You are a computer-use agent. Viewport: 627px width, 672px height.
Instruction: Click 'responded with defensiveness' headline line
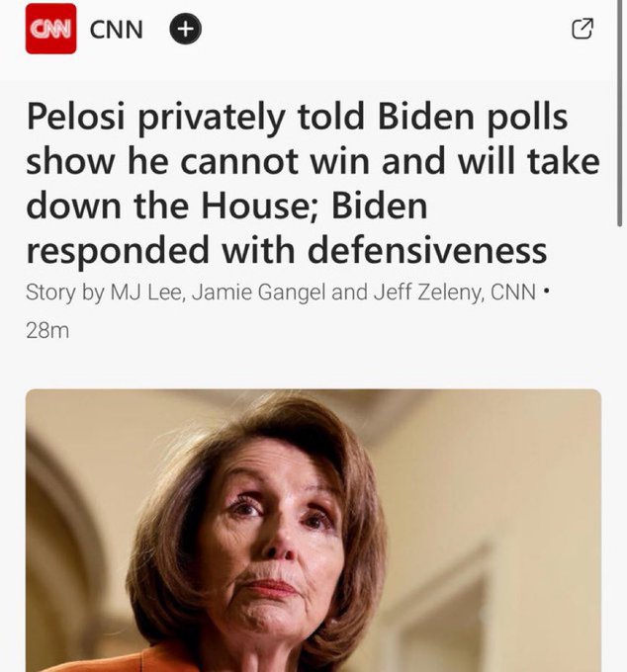pos(287,251)
